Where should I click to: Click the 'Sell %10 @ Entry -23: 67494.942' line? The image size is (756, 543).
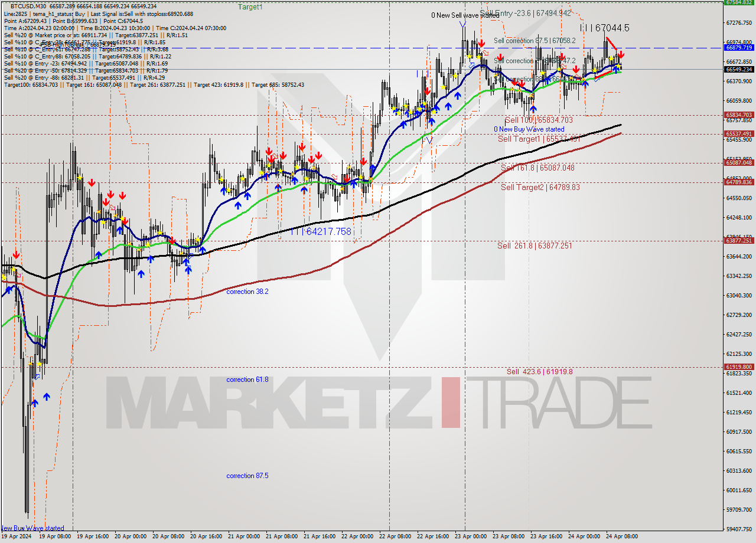click(85, 64)
